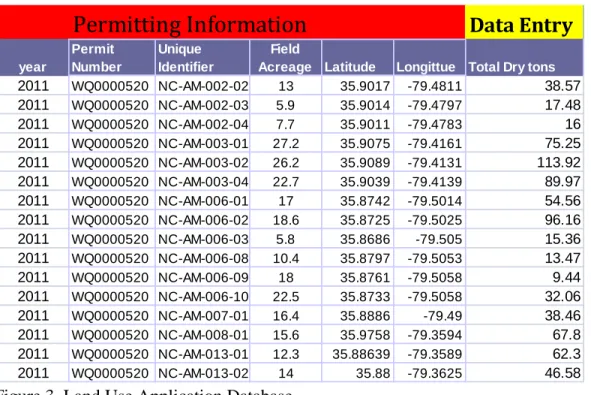Image resolution: width=591 pixels, height=395 pixels.
Task: Select the Total Dry tons header
Action: (x=524, y=58)
